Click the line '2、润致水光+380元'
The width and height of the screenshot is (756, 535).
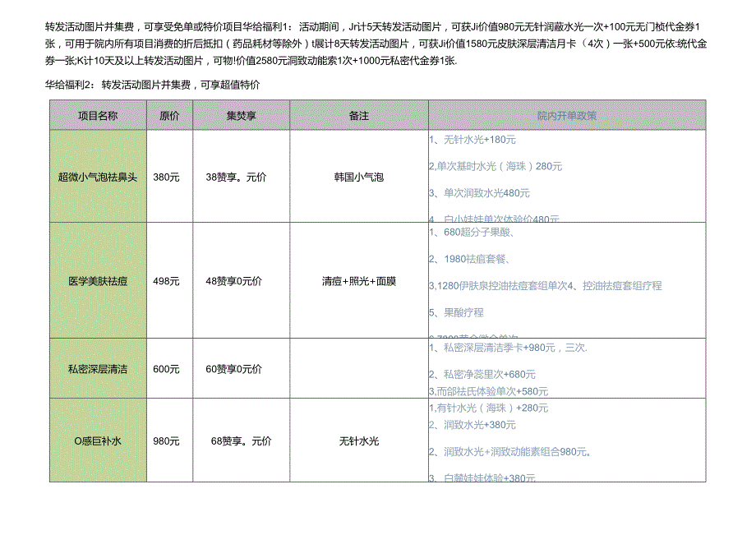[472, 425]
